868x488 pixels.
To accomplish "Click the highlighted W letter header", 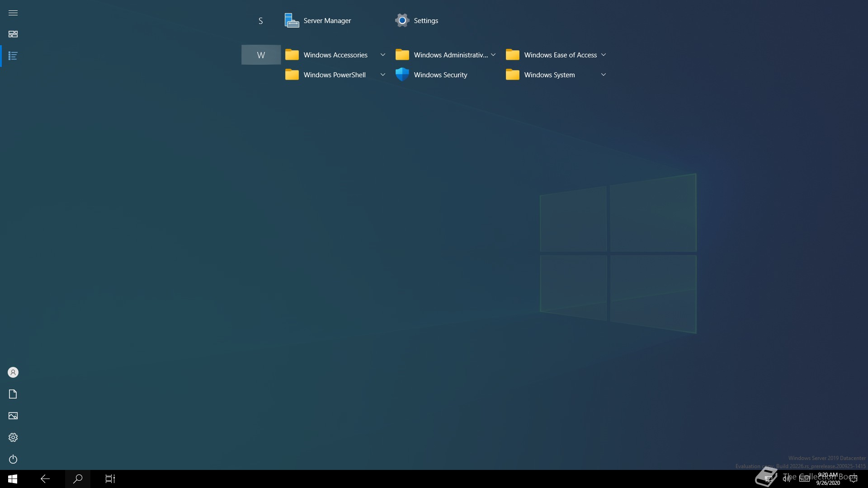I will (x=261, y=55).
